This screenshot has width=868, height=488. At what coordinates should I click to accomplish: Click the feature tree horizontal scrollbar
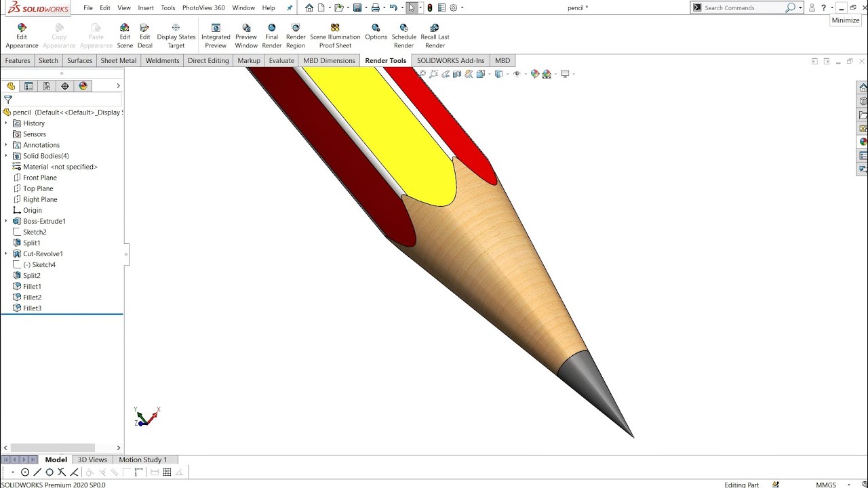click(x=53, y=448)
